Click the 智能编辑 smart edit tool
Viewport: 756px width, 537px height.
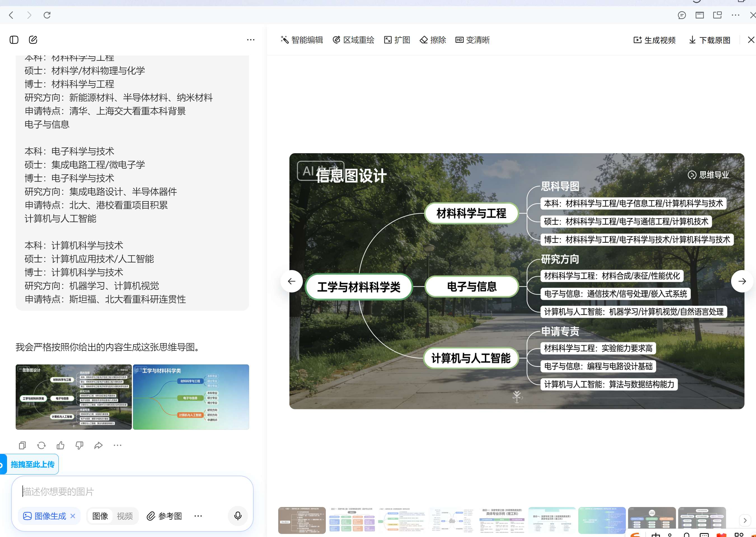point(302,40)
